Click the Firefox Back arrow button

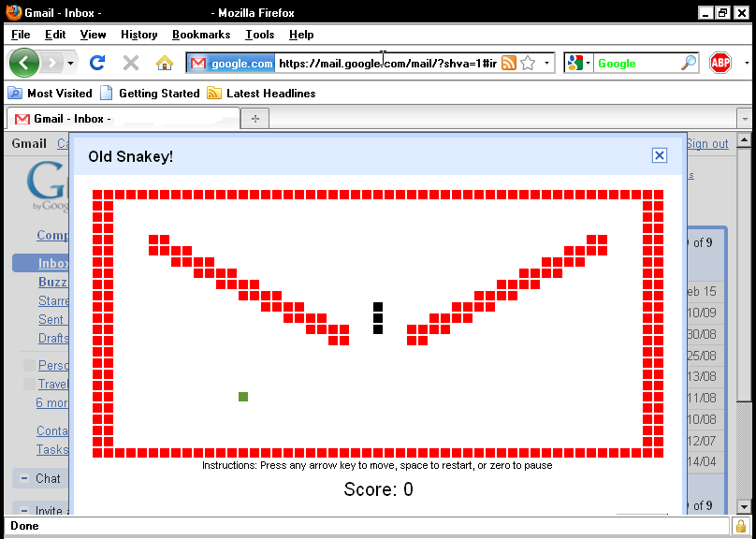click(x=24, y=63)
